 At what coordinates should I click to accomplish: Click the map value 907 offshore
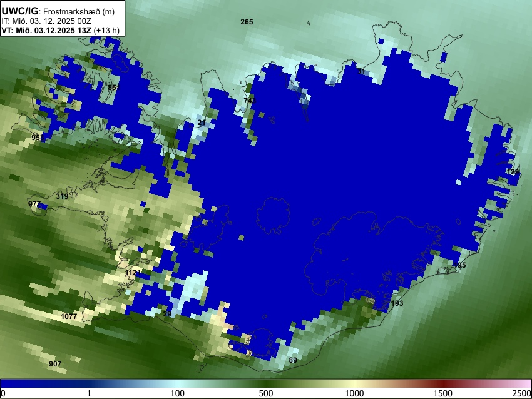55,364
